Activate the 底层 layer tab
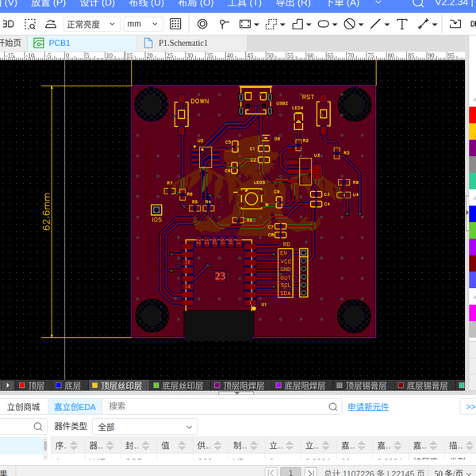 [x=68, y=386]
